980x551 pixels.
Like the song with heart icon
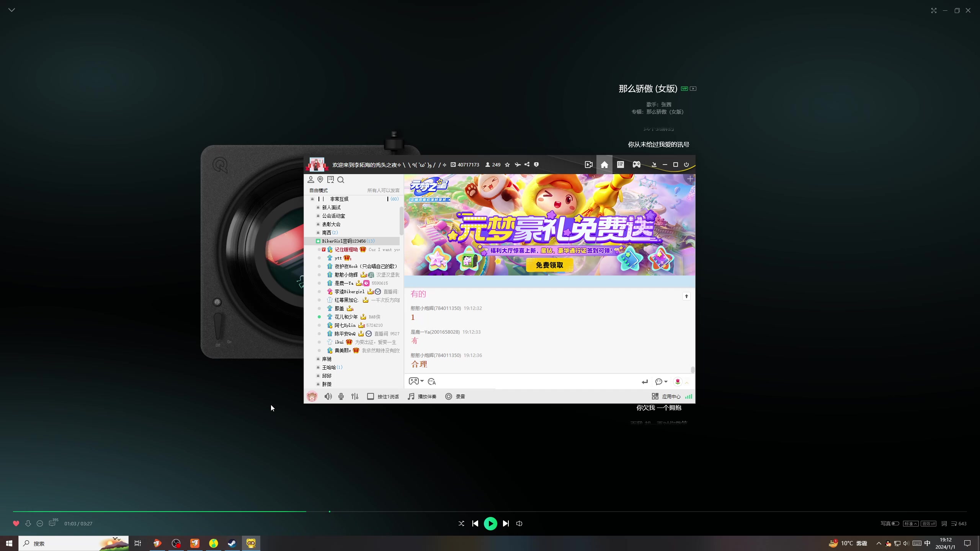(x=16, y=523)
